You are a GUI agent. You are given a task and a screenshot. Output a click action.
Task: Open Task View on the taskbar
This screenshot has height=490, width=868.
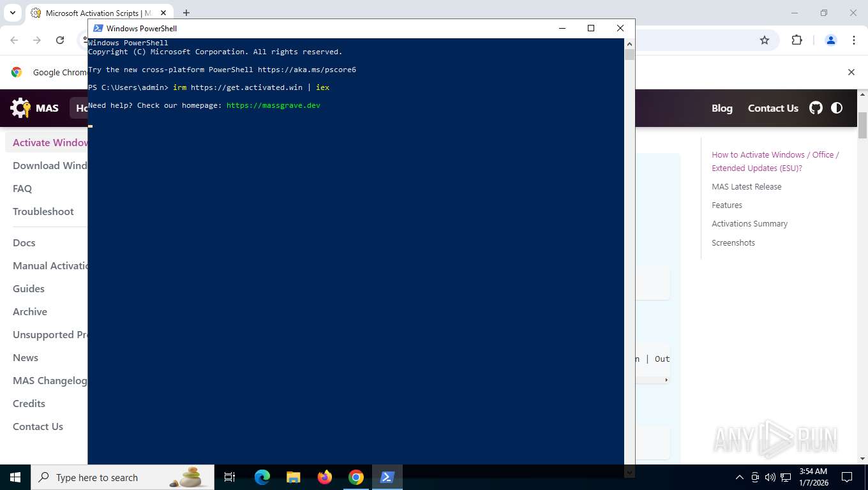click(x=230, y=477)
